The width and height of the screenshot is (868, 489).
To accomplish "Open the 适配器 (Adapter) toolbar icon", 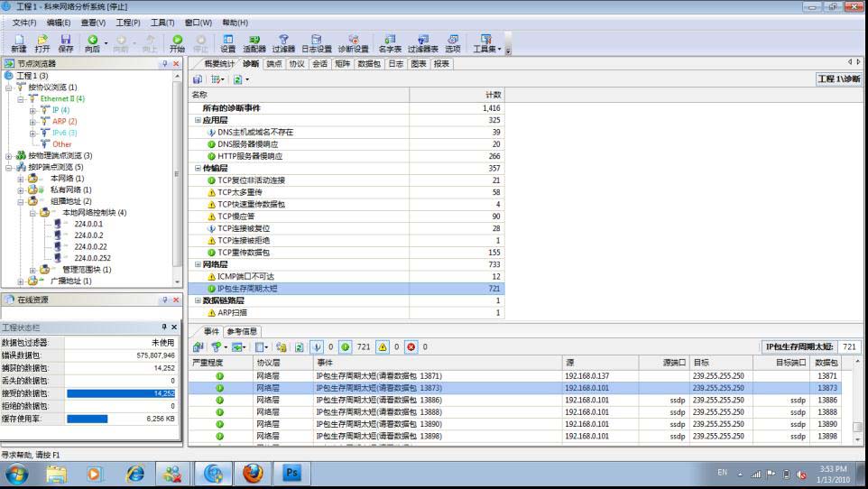I will click(254, 43).
